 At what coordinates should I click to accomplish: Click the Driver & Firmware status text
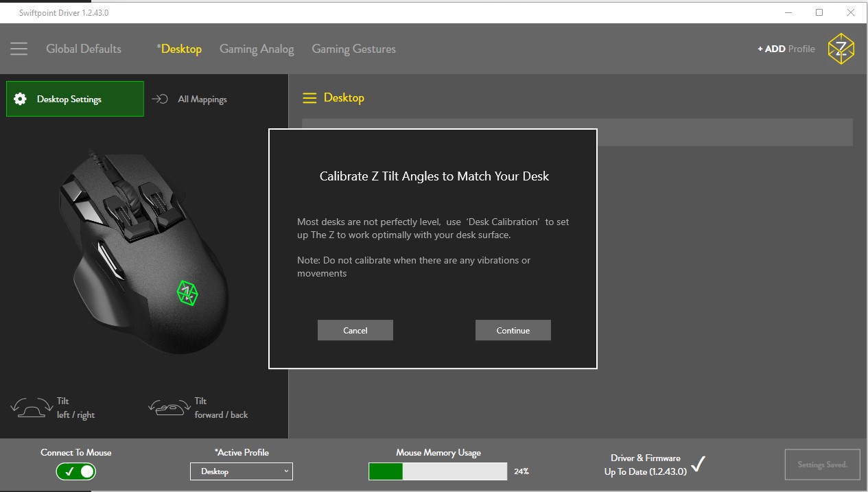point(646,465)
